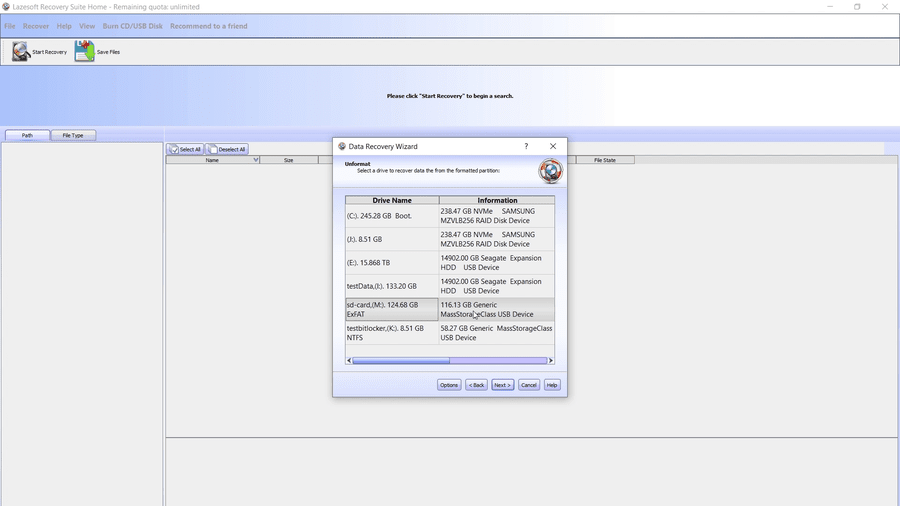This screenshot has width=900, height=506.
Task: Click Cancel in the wizard
Action: tap(529, 385)
